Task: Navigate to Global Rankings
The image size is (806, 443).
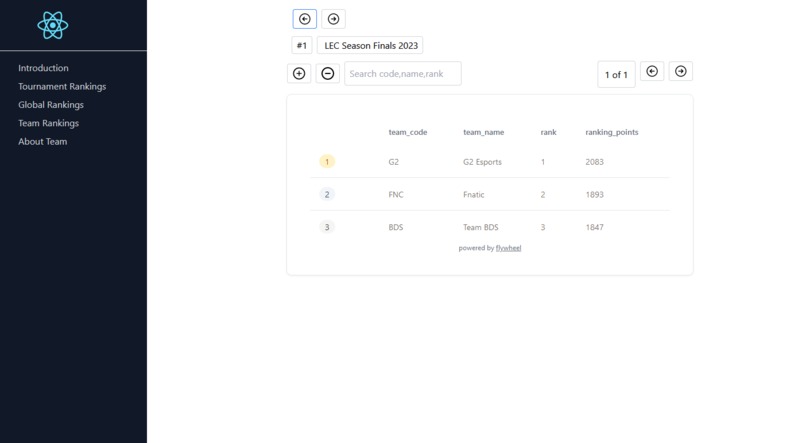Action: point(51,105)
